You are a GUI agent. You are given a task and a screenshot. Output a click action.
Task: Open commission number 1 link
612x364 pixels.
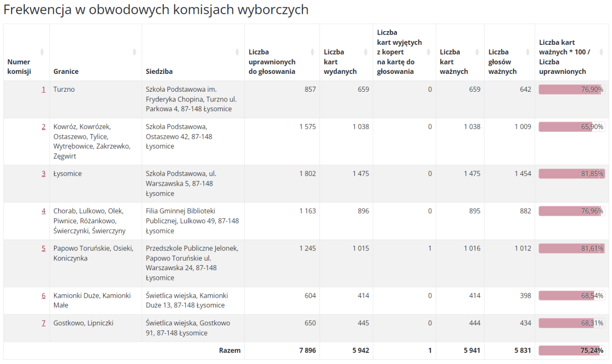click(x=43, y=90)
